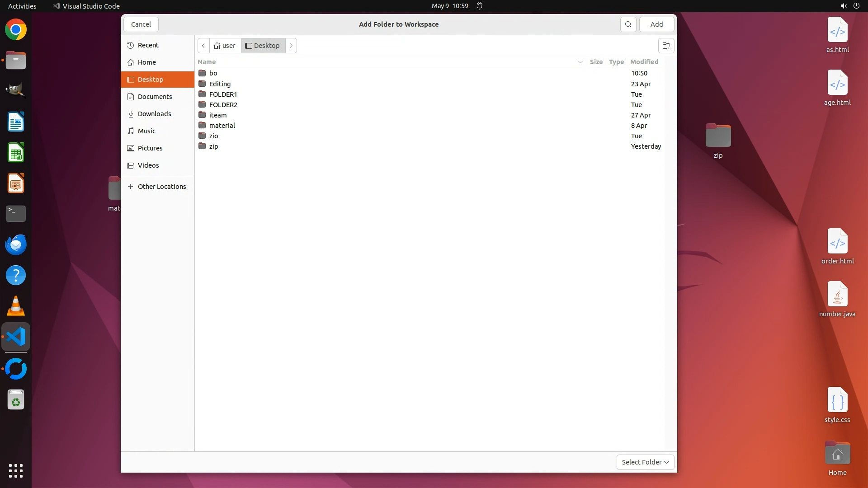The height and width of the screenshot is (488, 868).
Task: Expand the Select Folder filter dropdown
Action: [x=645, y=462]
